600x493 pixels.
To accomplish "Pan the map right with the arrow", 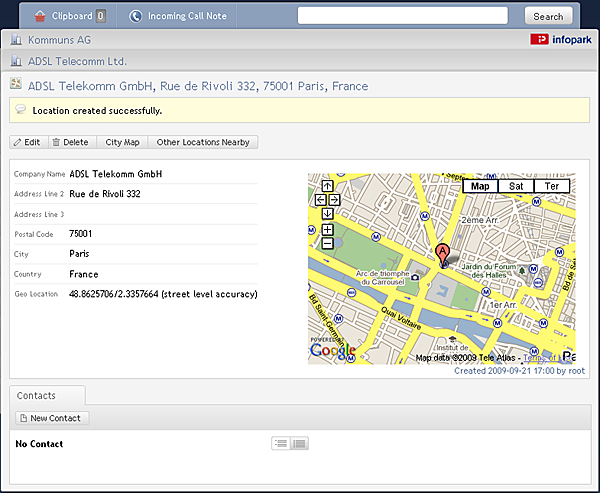I will (x=334, y=200).
